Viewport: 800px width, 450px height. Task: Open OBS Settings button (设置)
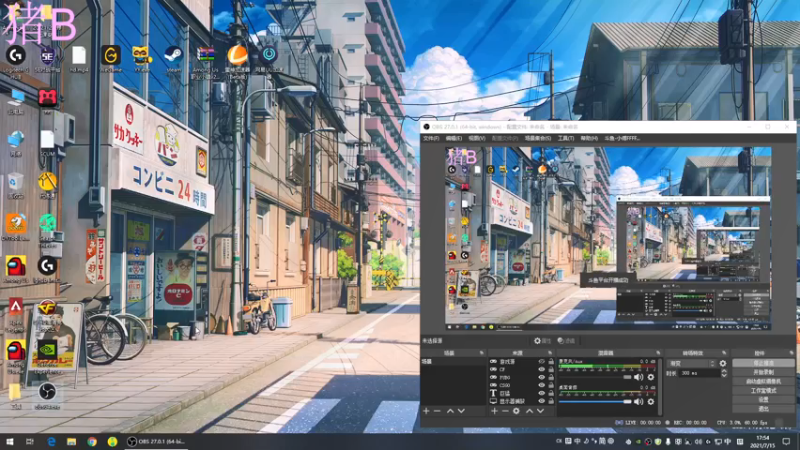point(763,399)
